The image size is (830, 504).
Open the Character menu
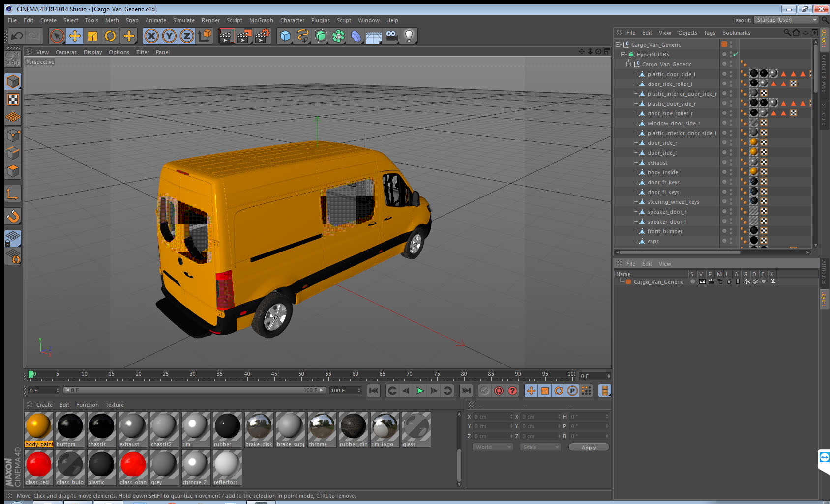click(292, 20)
